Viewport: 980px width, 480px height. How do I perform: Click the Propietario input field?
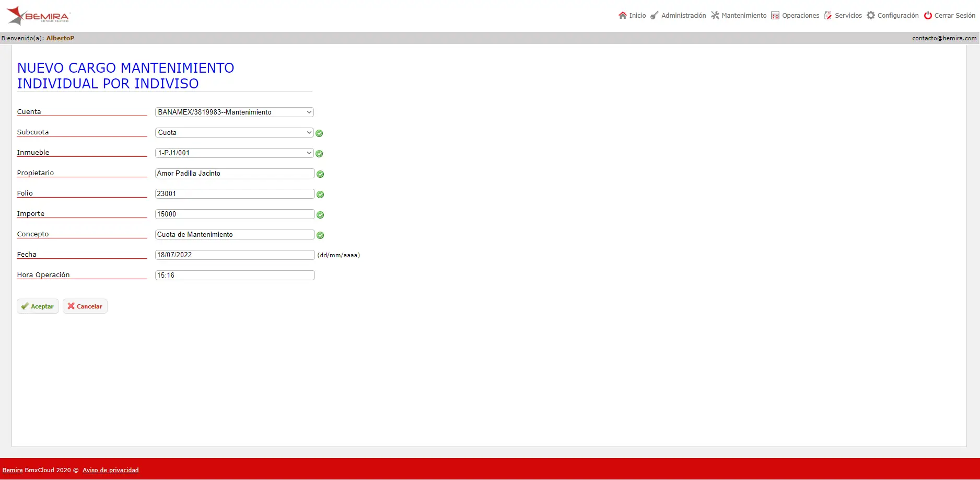pyautogui.click(x=235, y=173)
